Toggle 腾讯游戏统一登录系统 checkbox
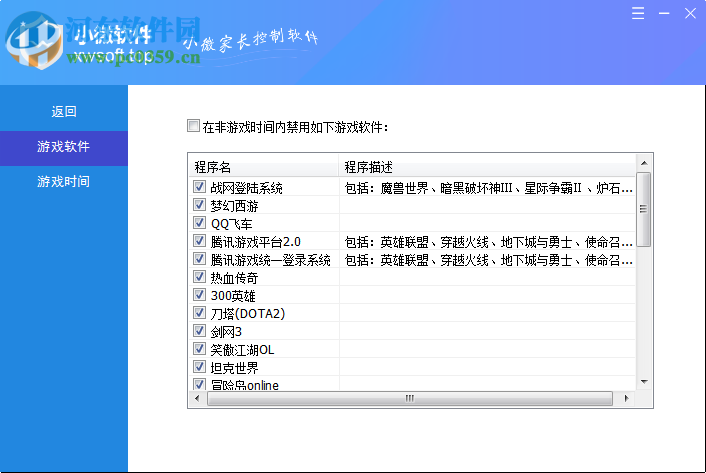 [x=199, y=259]
